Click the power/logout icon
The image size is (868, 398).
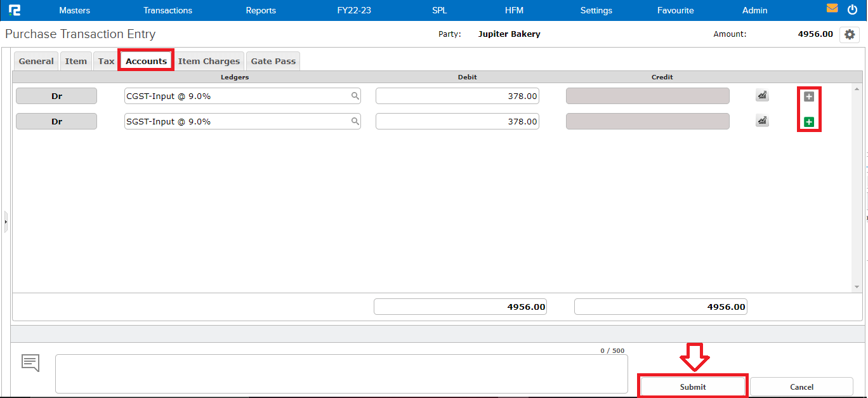[x=852, y=9]
